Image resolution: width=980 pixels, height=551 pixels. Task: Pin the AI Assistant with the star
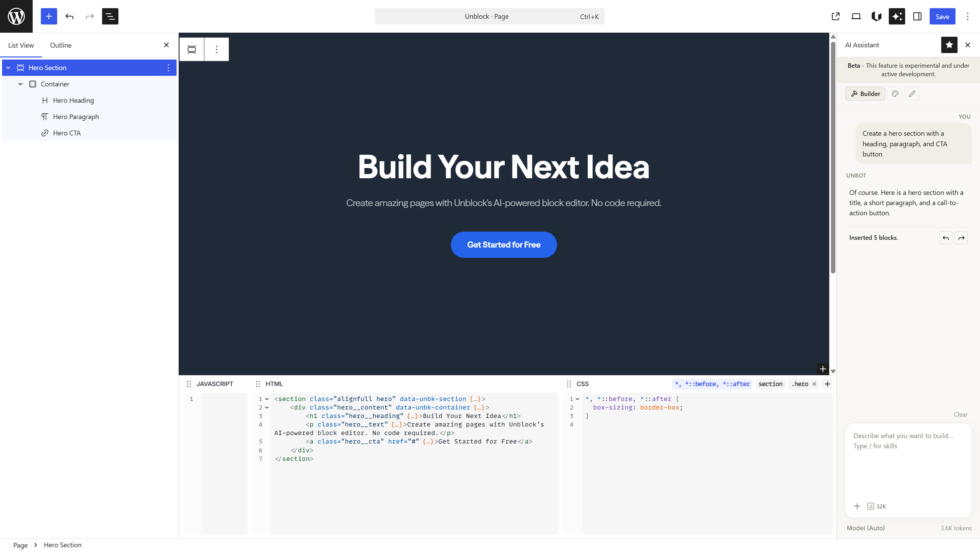(949, 45)
